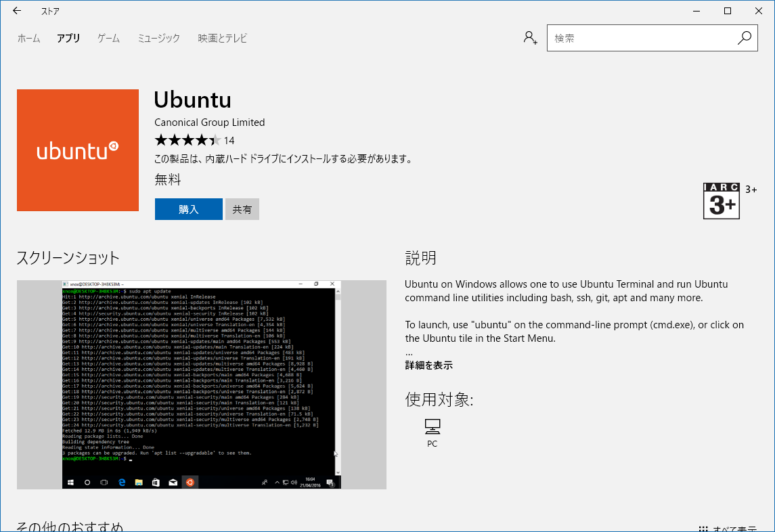Focus the 検索 search field

tap(642, 38)
